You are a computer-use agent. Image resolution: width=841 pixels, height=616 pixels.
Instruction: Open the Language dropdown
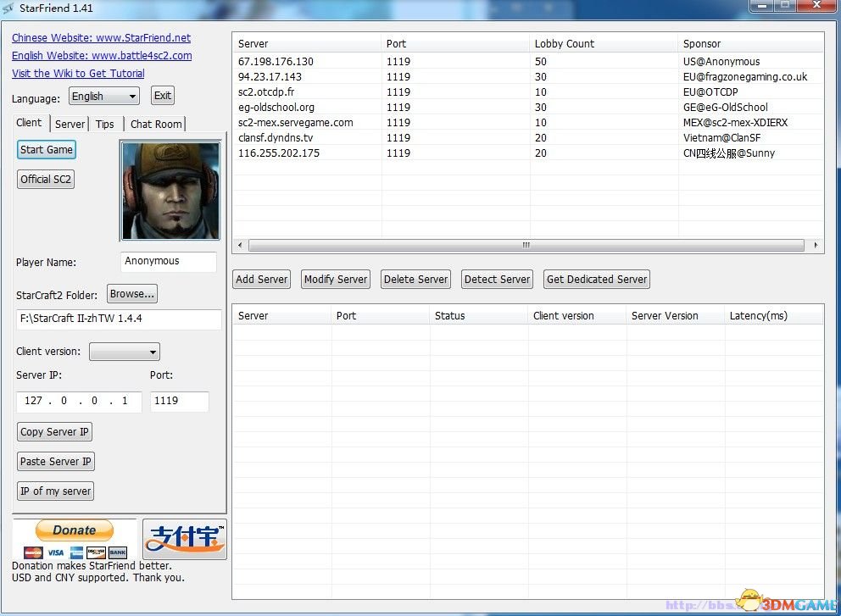point(104,97)
